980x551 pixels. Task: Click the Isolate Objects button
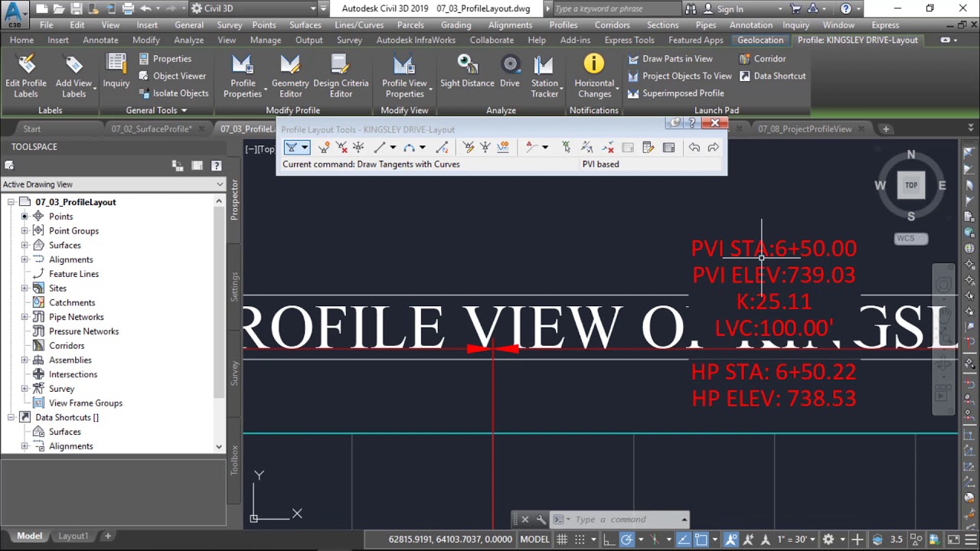pyautogui.click(x=173, y=93)
